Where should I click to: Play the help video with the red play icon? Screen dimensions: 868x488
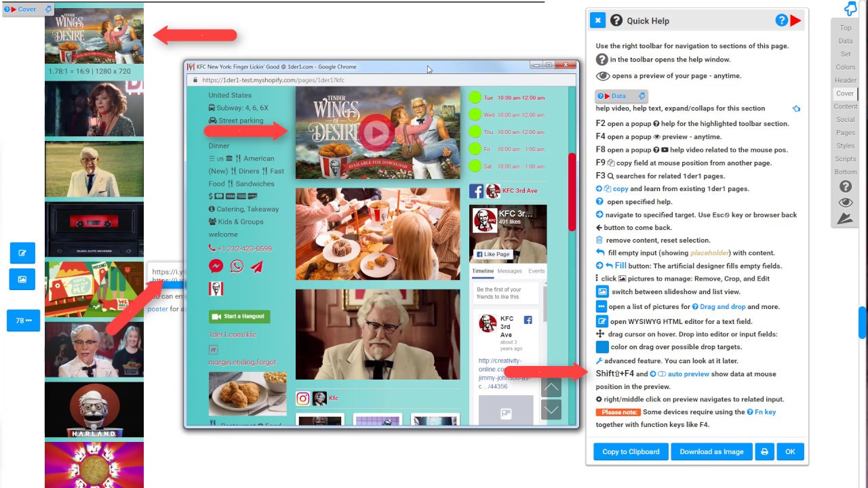796,20
